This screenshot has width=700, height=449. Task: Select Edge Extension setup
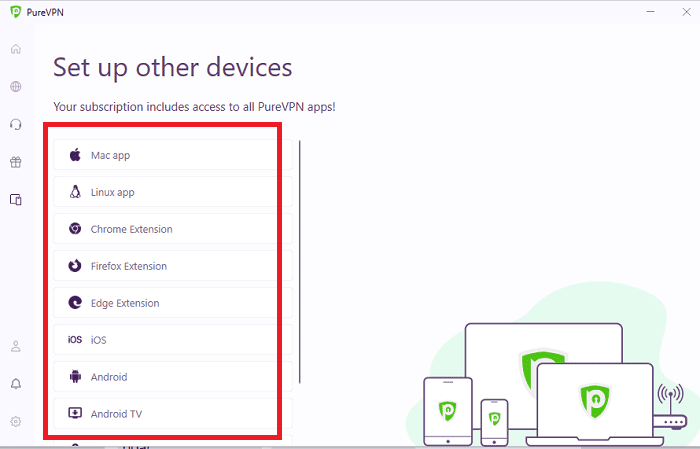173,303
